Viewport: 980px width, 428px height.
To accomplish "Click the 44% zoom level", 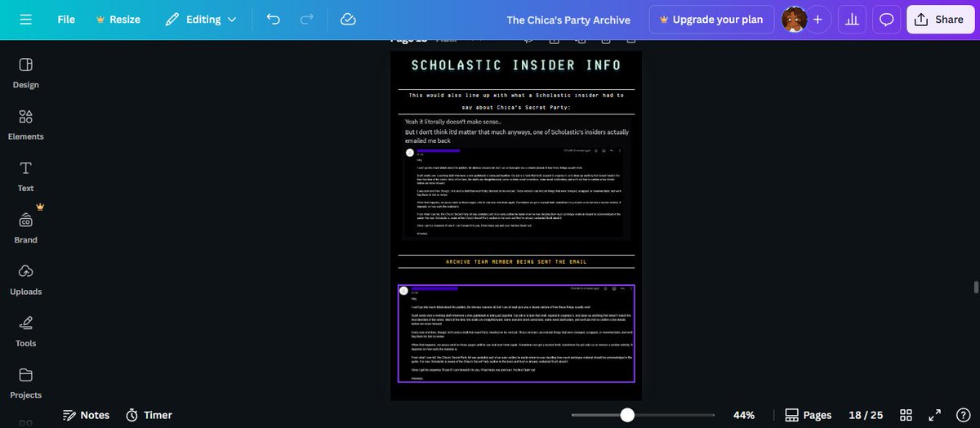I will click(x=744, y=415).
